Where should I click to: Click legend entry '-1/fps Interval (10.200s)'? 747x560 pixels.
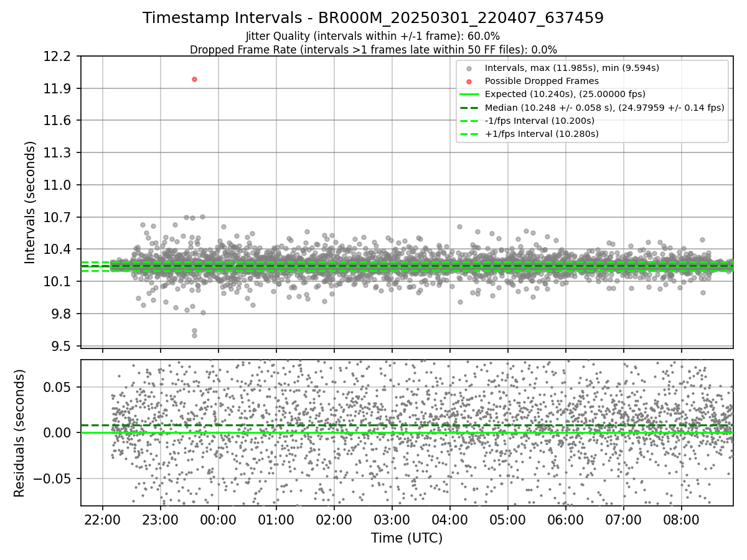[539, 120]
